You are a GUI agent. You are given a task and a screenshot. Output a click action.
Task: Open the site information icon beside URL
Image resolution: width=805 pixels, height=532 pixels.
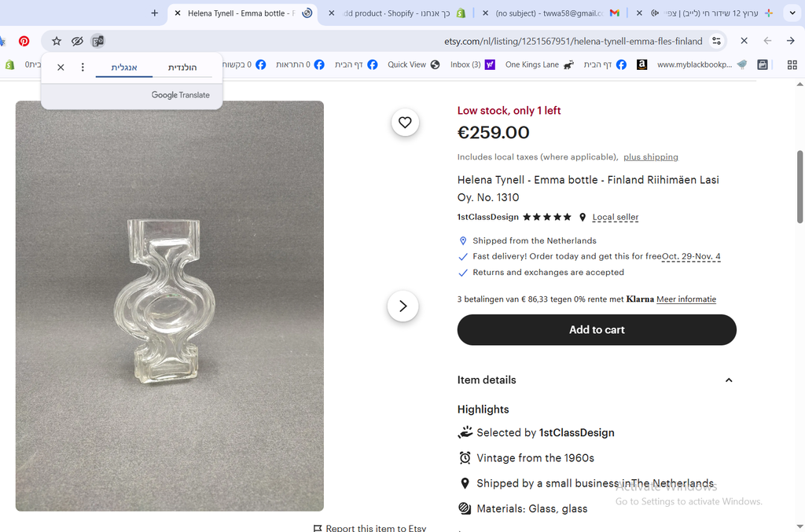716,41
